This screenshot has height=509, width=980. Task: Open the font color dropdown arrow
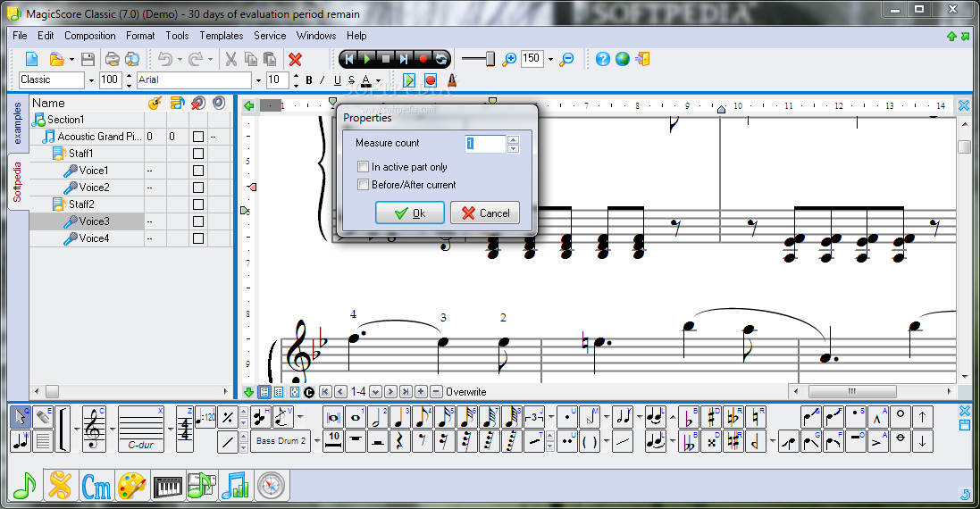[x=378, y=80]
